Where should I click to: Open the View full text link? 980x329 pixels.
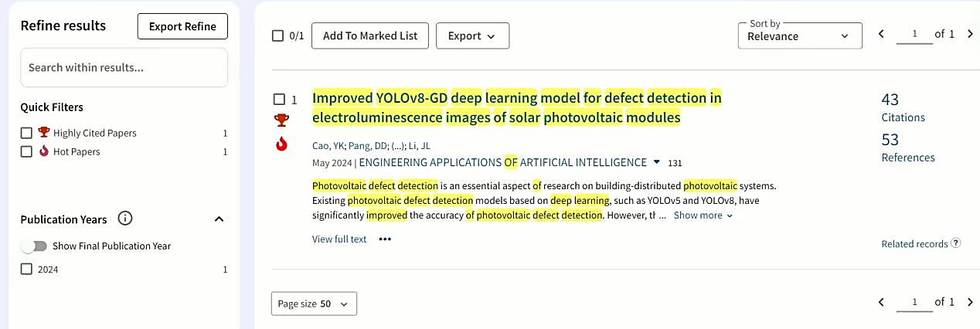pos(339,239)
